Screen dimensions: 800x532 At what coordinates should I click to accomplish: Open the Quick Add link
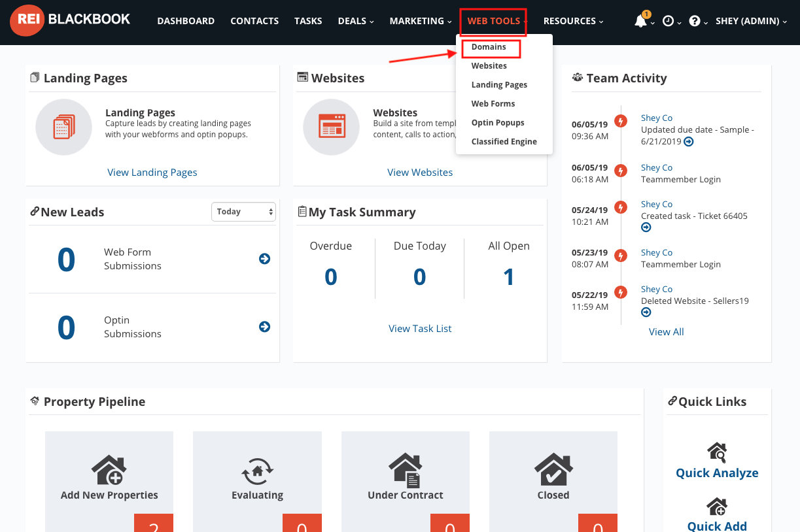pos(717,526)
